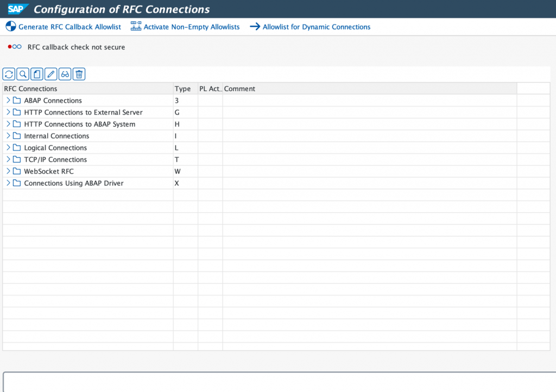Click the SAP logo in the title bar
The width and height of the screenshot is (556, 392).
[18, 9]
